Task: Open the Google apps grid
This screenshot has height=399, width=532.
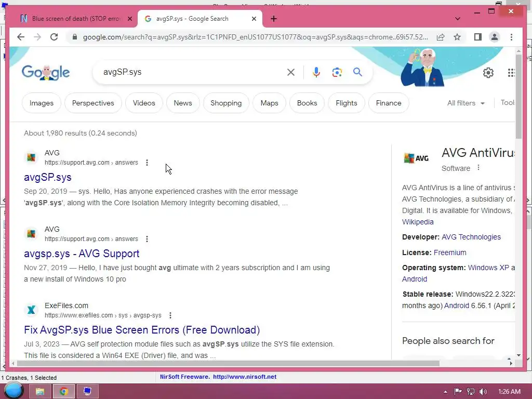Action: pos(511,73)
